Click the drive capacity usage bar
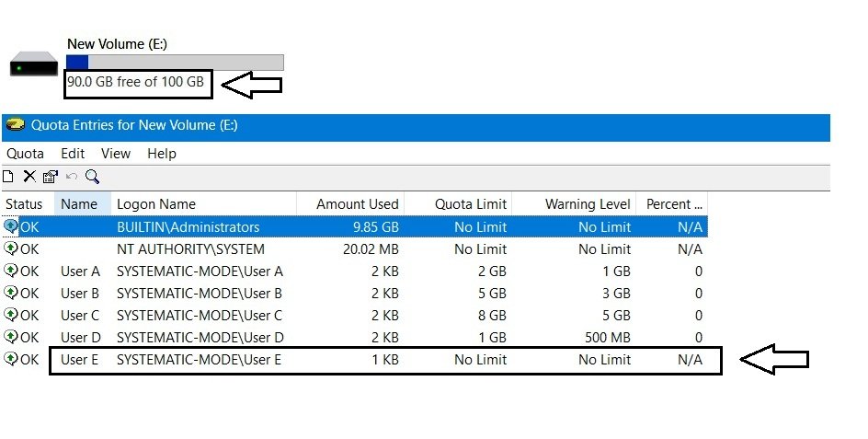The image size is (868, 439). coord(175,62)
